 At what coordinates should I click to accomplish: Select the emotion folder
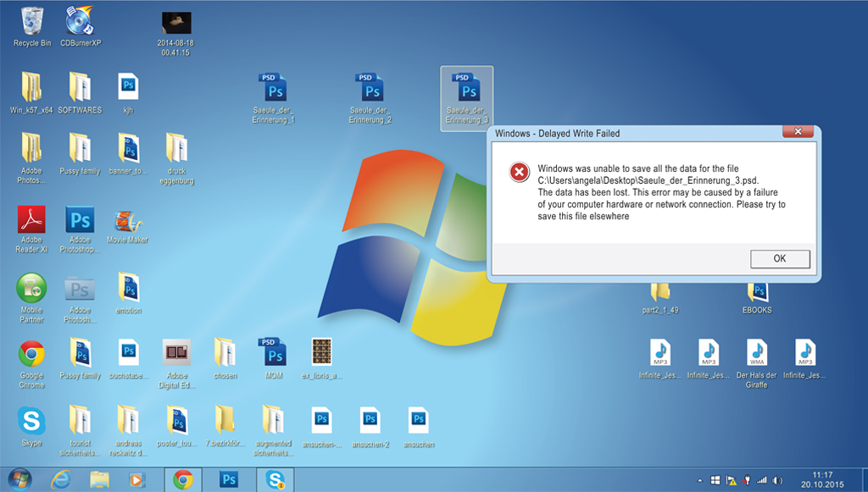point(129,294)
